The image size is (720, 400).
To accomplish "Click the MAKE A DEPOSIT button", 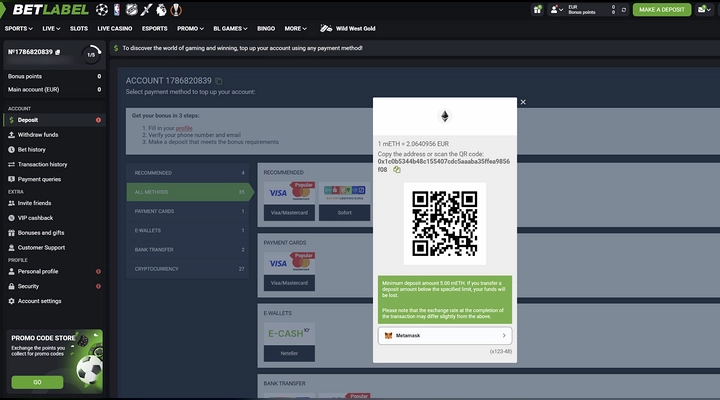I will click(662, 10).
